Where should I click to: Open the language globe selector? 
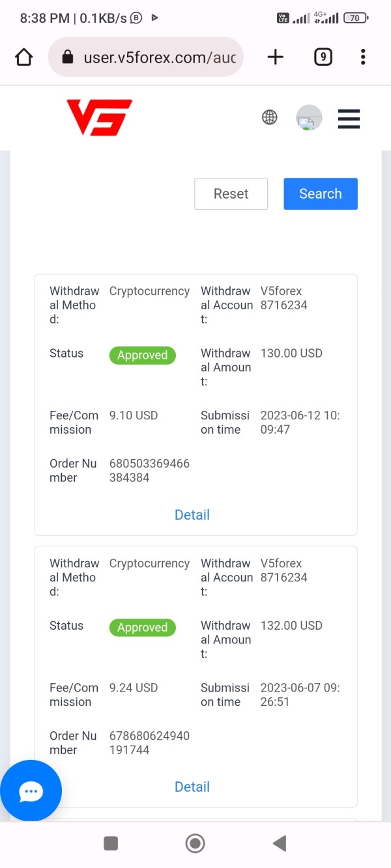pyautogui.click(x=269, y=117)
